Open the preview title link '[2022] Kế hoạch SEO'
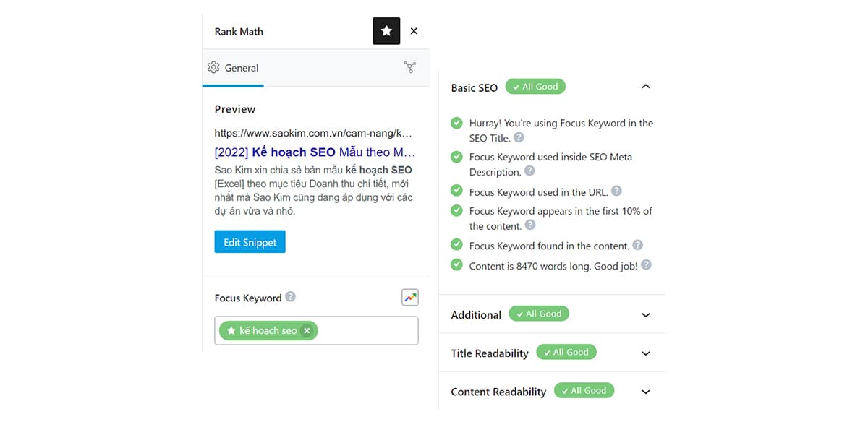This screenshot has width=868, height=422. (x=315, y=152)
